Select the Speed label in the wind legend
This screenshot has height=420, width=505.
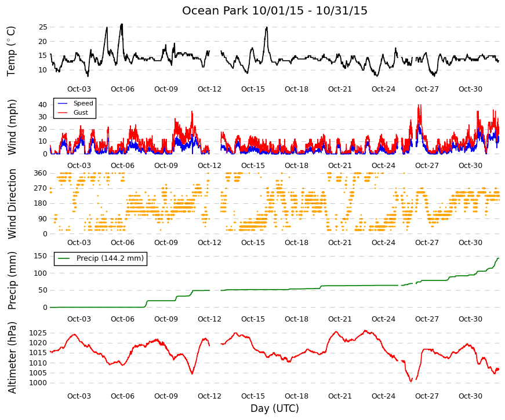83,103
